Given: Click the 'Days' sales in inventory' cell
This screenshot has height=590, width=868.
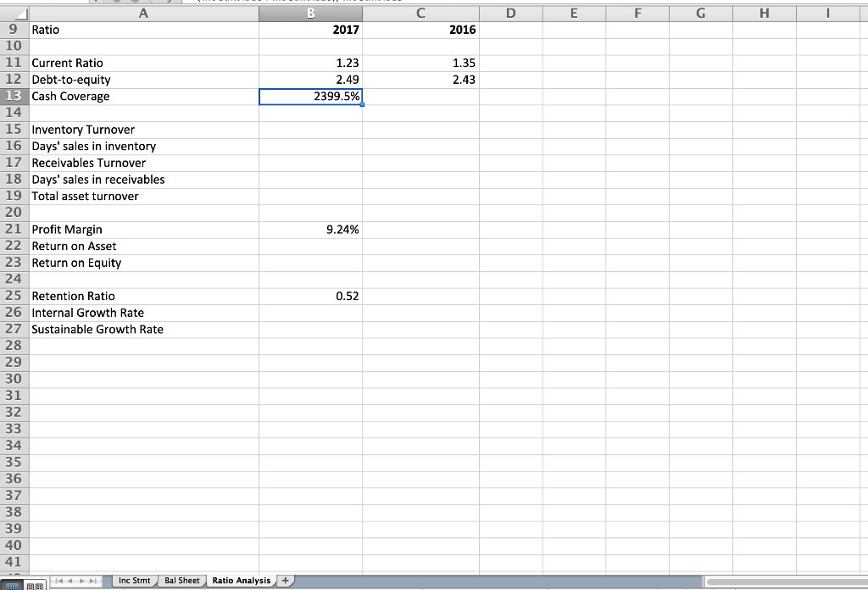Looking at the screenshot, I should 144,146.
